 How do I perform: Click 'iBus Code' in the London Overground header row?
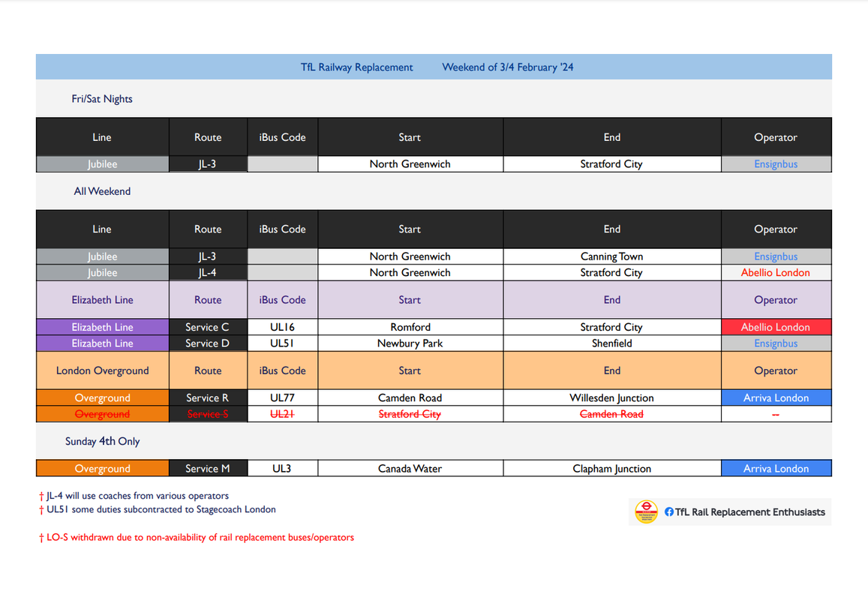click(282, 370)
